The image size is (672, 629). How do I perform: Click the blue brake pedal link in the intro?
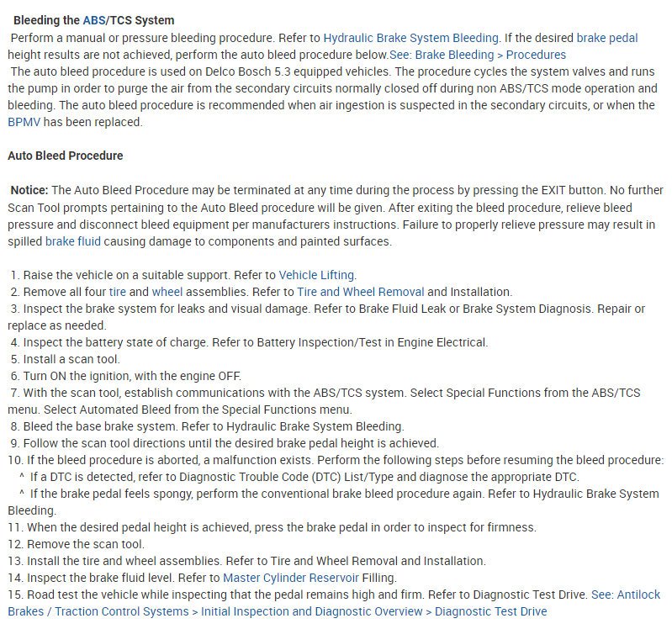(606, 38)
